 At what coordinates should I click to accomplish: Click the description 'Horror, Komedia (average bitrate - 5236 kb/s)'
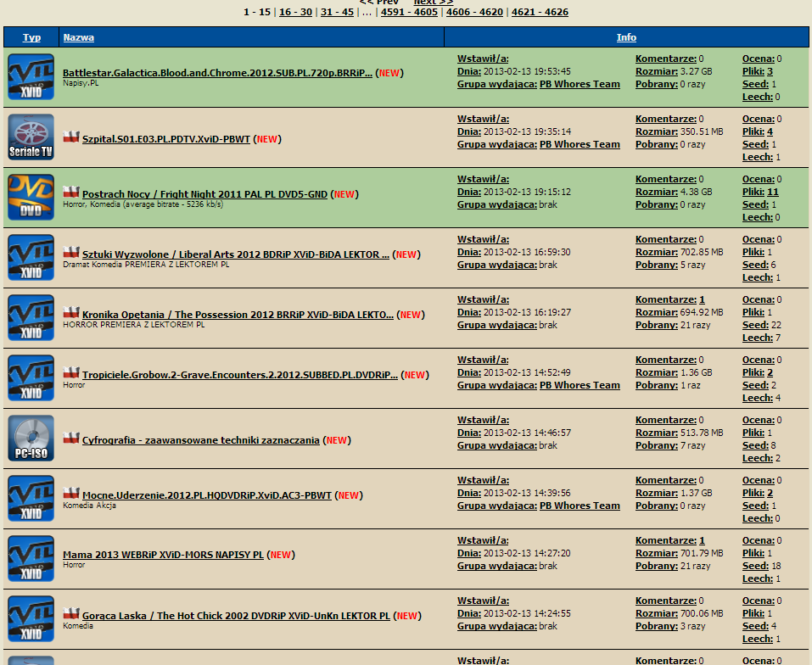click(143, 204)
